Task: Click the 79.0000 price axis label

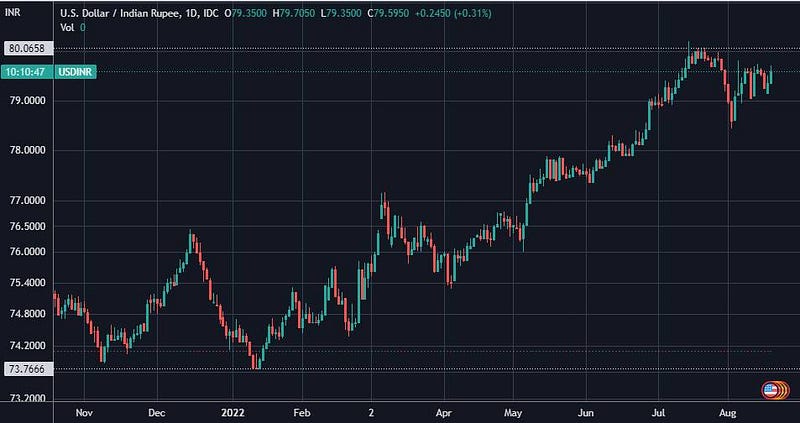Action: pyautogui.click(x=28, y=100)
